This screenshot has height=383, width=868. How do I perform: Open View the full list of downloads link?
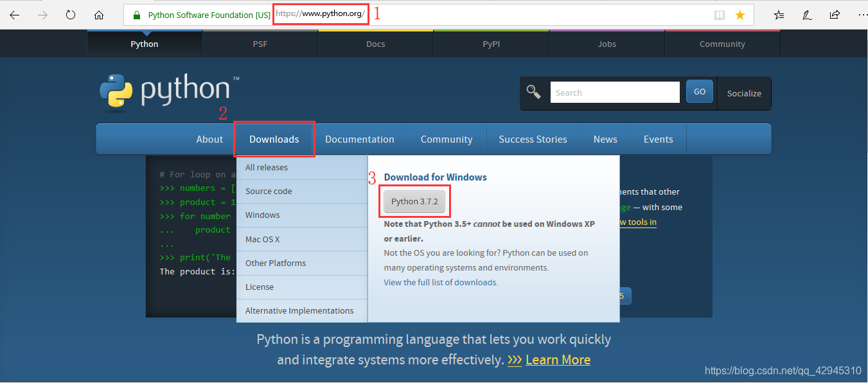click(x=440, y=282)
